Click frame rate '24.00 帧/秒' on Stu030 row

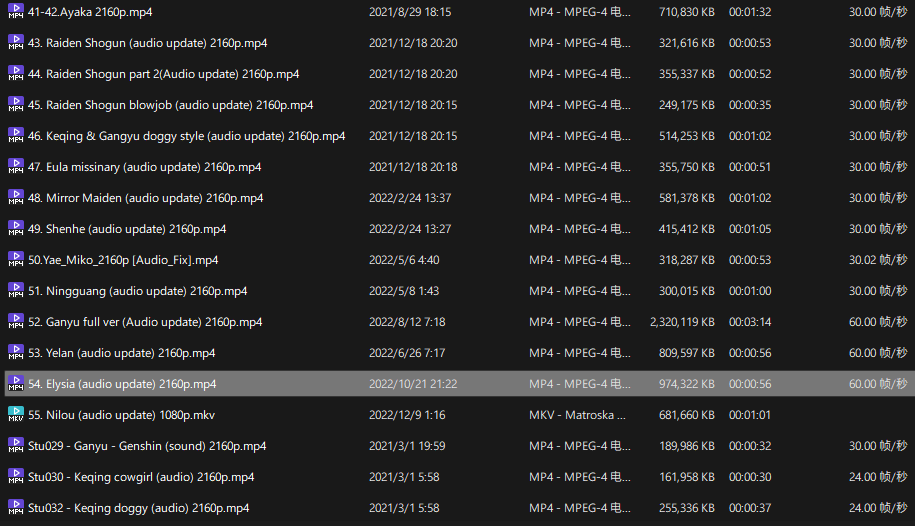click(x=878, y=476)
